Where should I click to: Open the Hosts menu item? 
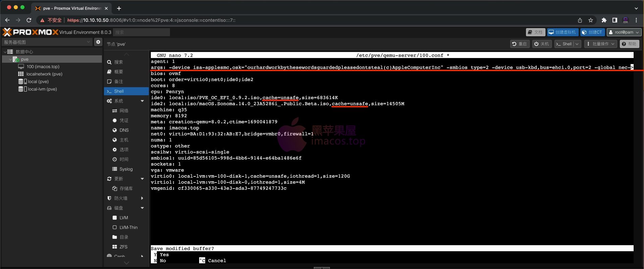[126, 140]
